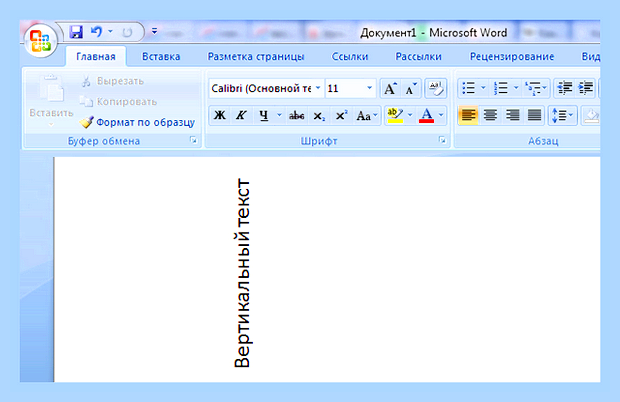Click the Вставить paste button
620x402 pixels.
tap(51, 100)
